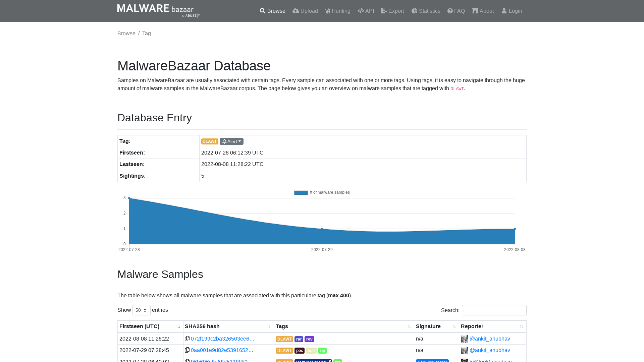Viewport: 644px width, 362px height.
Task: Click the Hunting icon in navbar
Action: click(x=327, y=11)
